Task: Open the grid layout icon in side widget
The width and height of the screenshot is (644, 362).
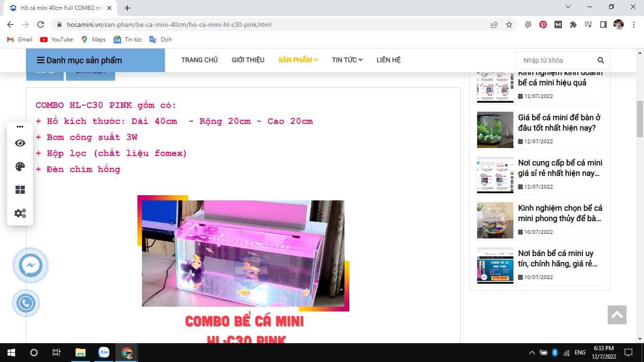Action: [20, 190]
